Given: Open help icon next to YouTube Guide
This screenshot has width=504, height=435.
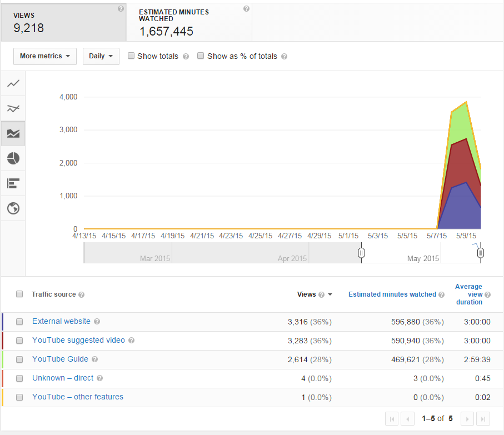Looking at the screenshot, I should point(94,359).
